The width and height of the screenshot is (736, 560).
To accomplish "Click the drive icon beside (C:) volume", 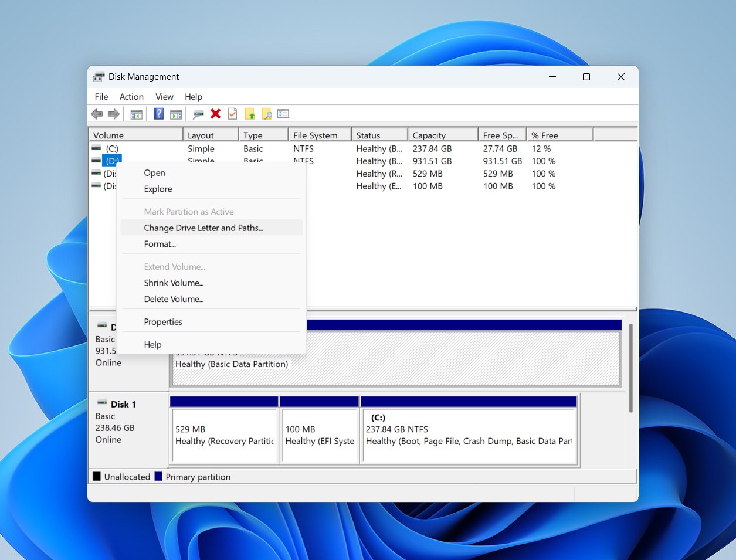I will coord(97,148).
